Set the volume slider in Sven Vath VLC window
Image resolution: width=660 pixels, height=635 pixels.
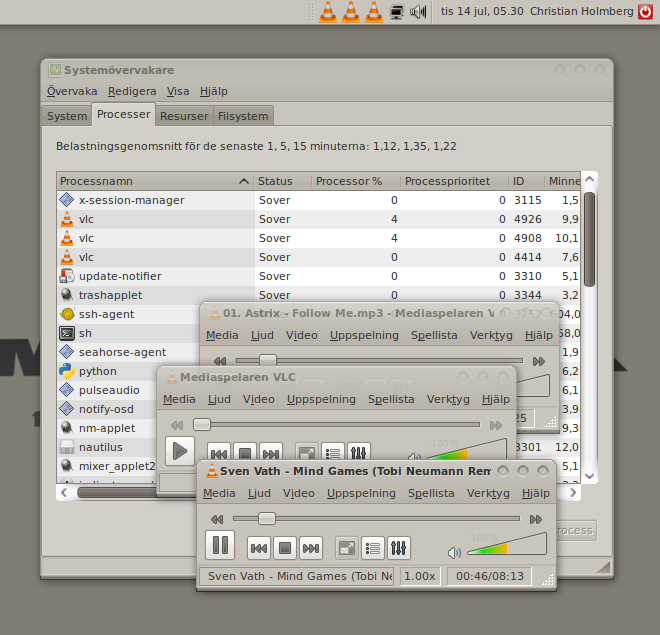507,544
